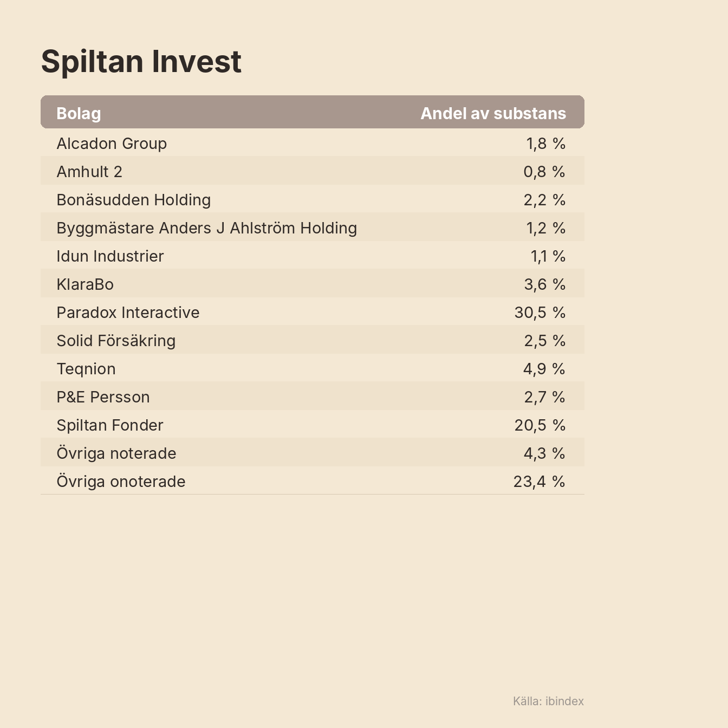The width and height of the screenshot is (728, 728).
Task: Click Paradox Interactive company name
Action: coord(128,313)
